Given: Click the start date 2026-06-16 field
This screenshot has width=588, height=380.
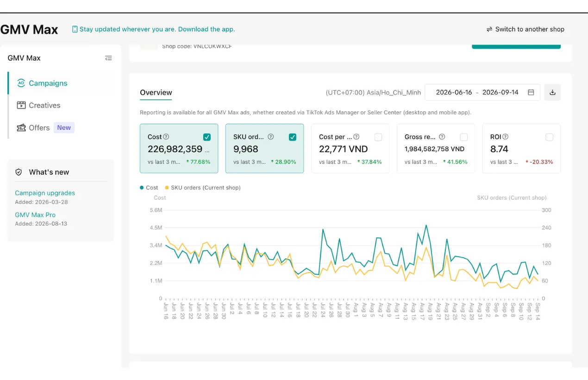Looking at the screenshot, I should 454,92.
